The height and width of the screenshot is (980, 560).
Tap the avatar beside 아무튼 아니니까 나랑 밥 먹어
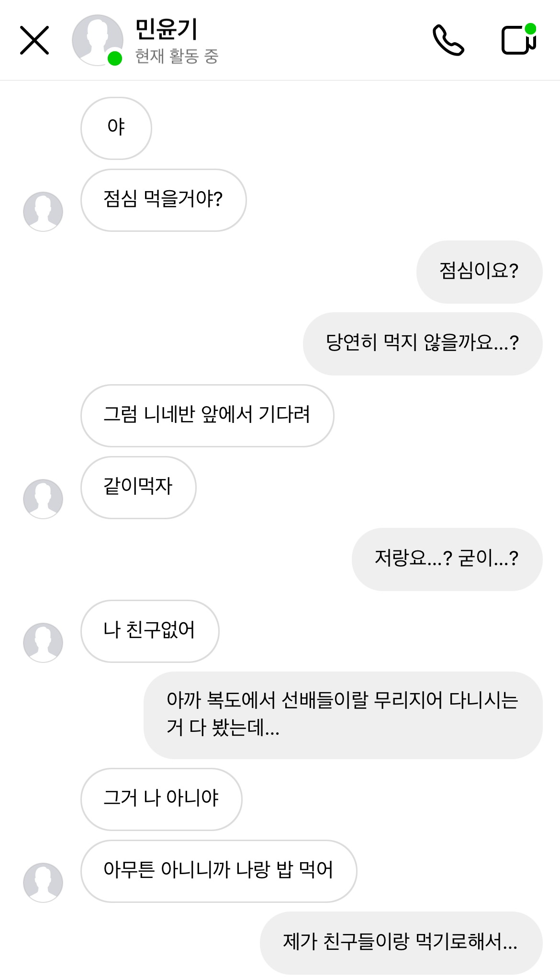click(x=43, y=882)
